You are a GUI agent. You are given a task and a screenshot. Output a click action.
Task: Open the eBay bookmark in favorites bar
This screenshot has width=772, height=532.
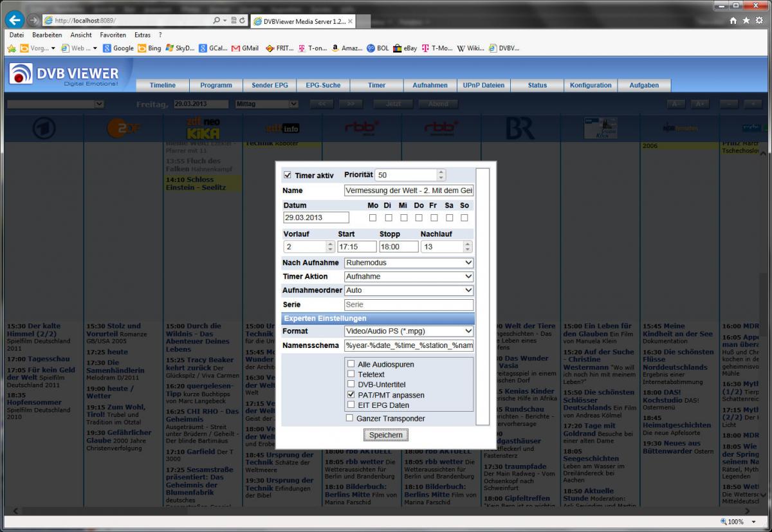pyautogui.click(x=405, y=48)
